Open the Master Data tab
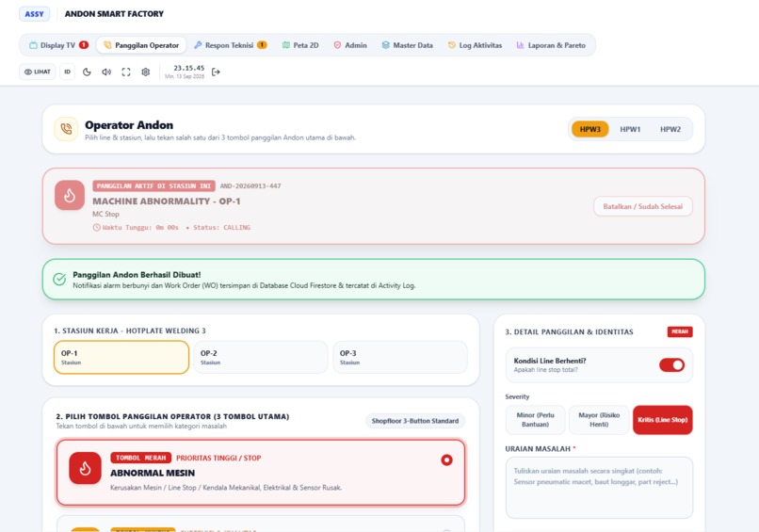The width and height of the screenshot is (759, 532). [x=407, y=45]
